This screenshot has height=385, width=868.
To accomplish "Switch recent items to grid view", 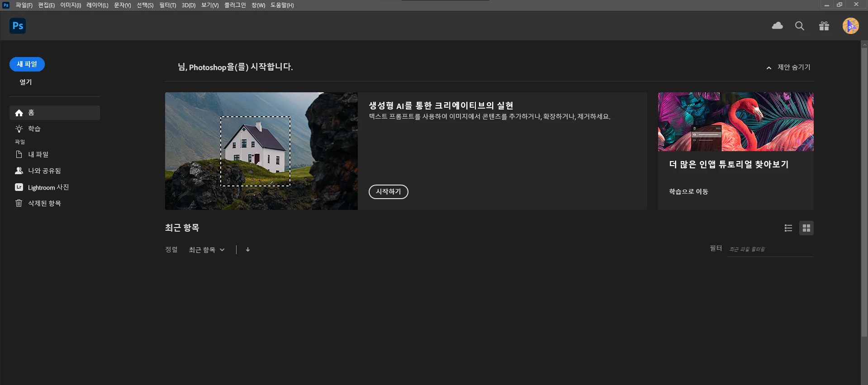I will [806, 228].
